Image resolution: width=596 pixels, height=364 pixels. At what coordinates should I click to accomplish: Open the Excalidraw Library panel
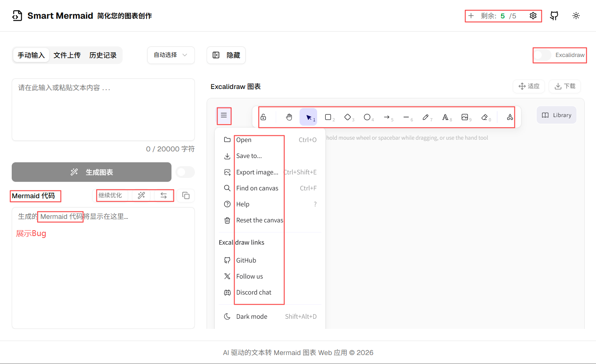point(557,115)
